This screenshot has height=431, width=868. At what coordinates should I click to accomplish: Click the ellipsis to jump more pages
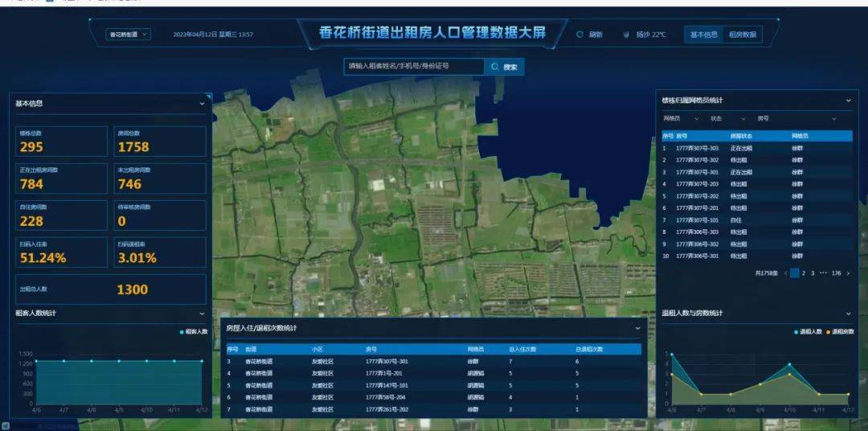click(823, 273)
